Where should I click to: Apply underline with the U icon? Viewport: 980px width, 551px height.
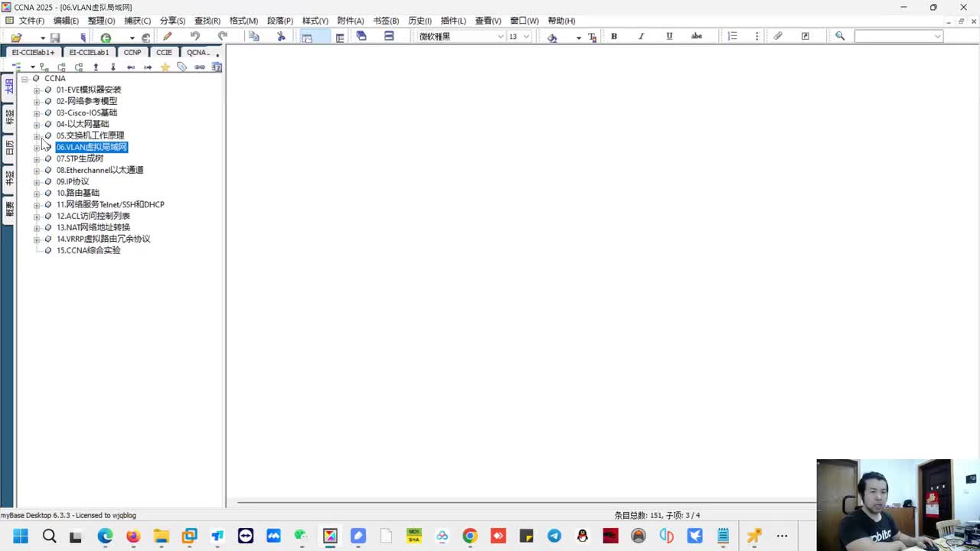(669, 36)
